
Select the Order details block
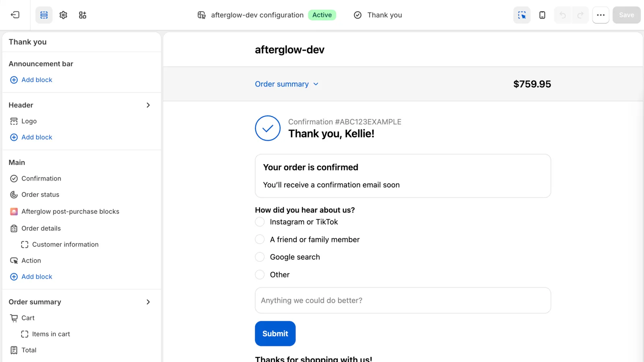[35, 228]
